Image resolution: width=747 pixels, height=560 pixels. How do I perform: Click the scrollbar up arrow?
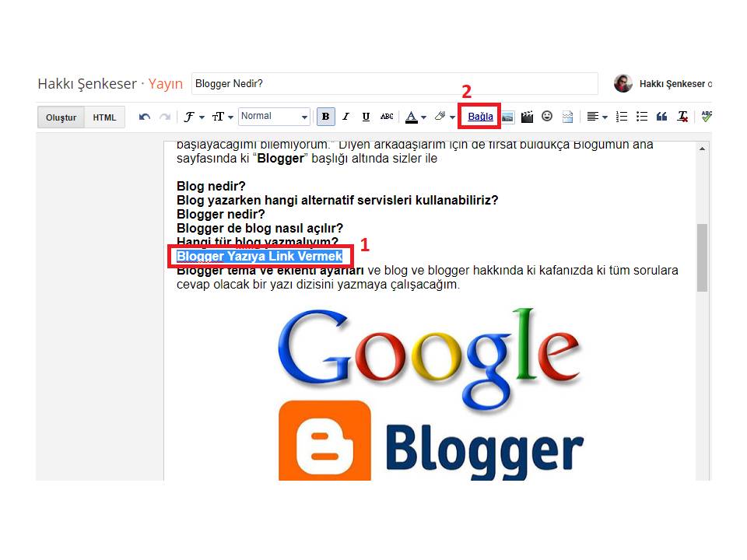click(x=702, y=149)
